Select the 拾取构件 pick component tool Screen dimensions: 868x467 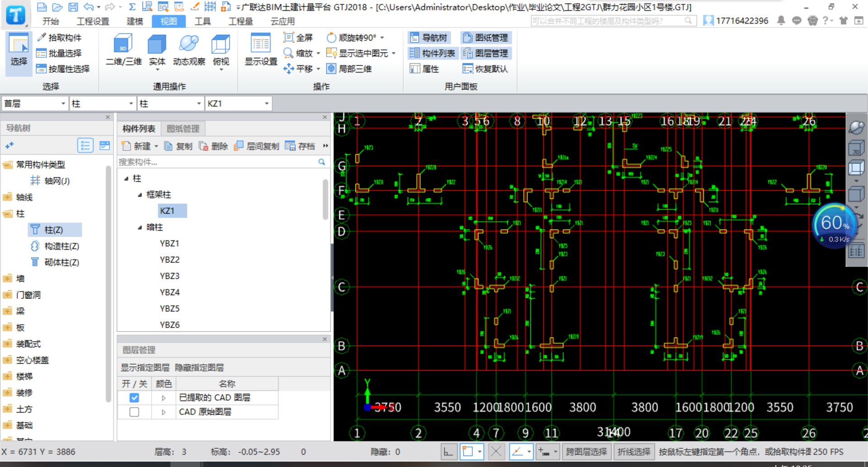pyautogui.click(x=59, y=38)
